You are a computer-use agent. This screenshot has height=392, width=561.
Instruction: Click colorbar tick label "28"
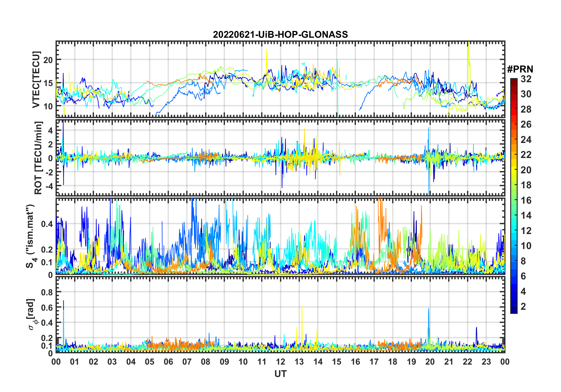point(526,109)
